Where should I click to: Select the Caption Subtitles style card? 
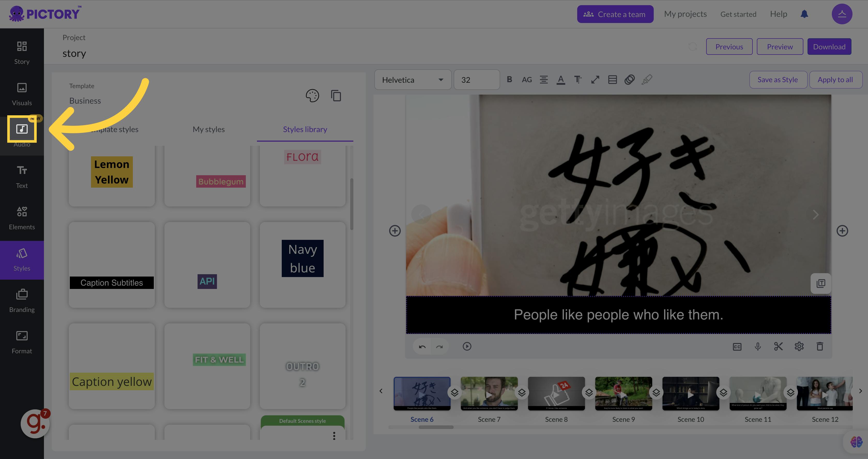tap(112, 265)
